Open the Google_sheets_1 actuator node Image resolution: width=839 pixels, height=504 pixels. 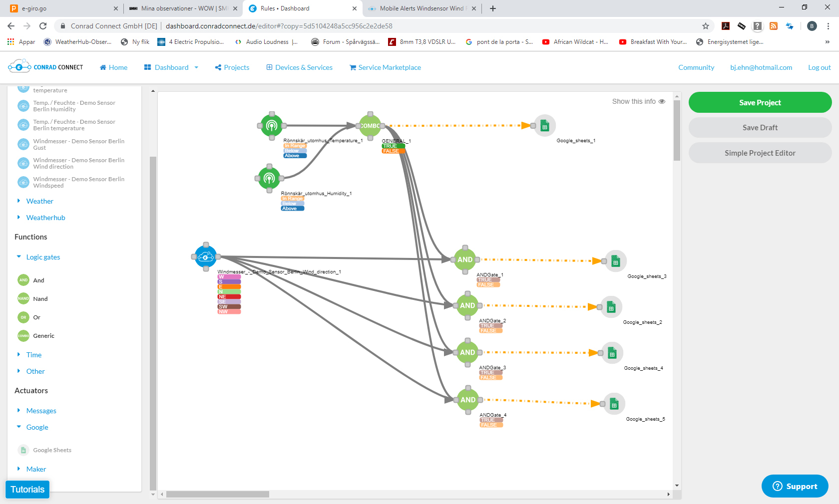tap(545, 126)
